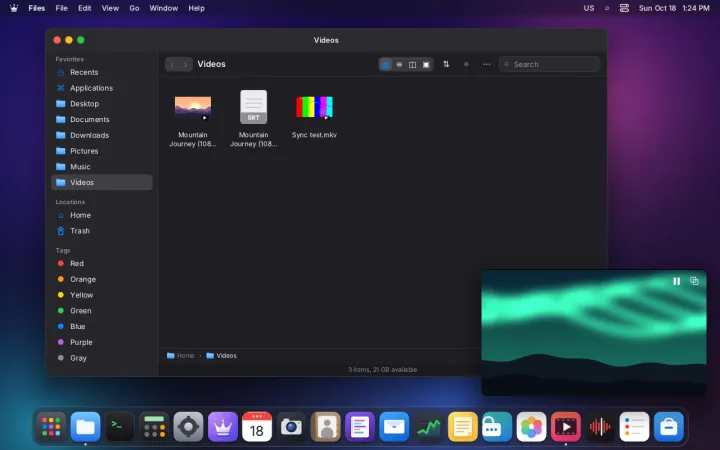Image resolution: width=720 pixels, height=450 pixels.
Task: Open the Files application menu
Action: tap(36, 8)
